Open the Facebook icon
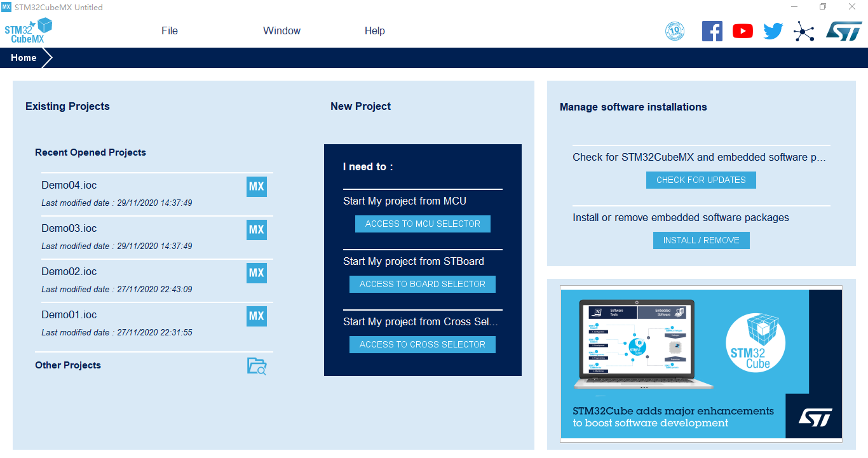868x458 pixels. pos(712,31)
